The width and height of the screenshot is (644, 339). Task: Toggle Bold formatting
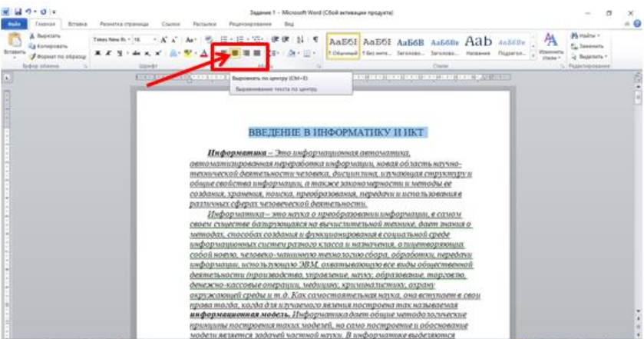point(96,55)
